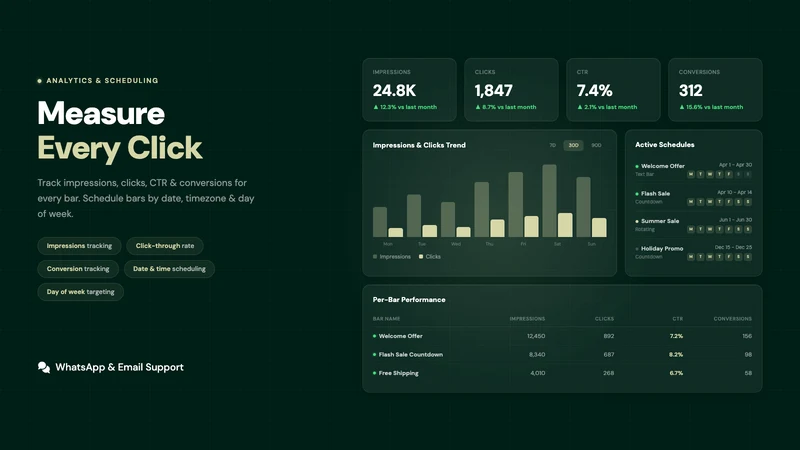
Task: Sort table by CONVERSIONS column header
Action: [x=733, y=319]
